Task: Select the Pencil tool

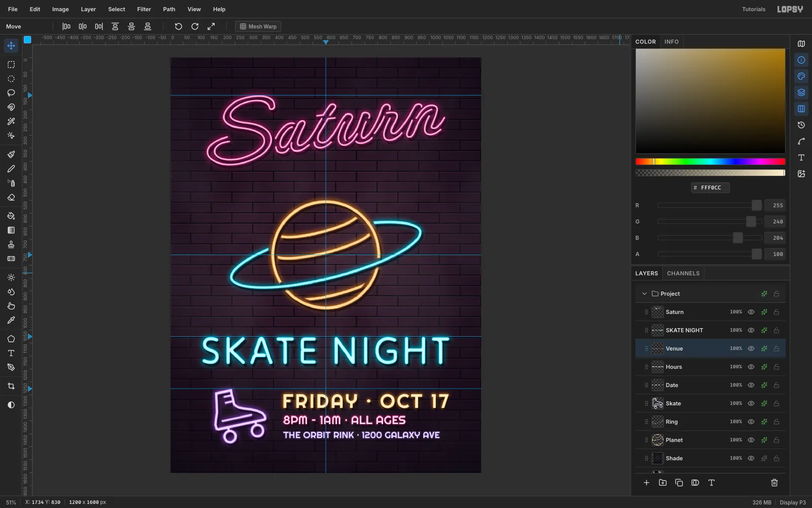Action: tap(11, 169)
